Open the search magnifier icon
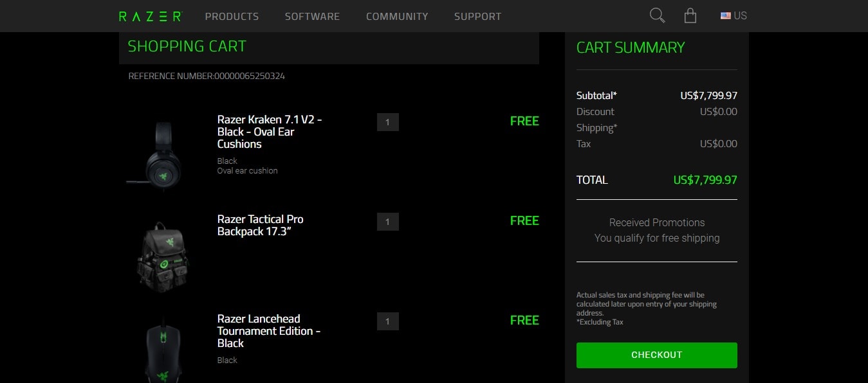Screen dimensions: 868x383 (657, 15)
